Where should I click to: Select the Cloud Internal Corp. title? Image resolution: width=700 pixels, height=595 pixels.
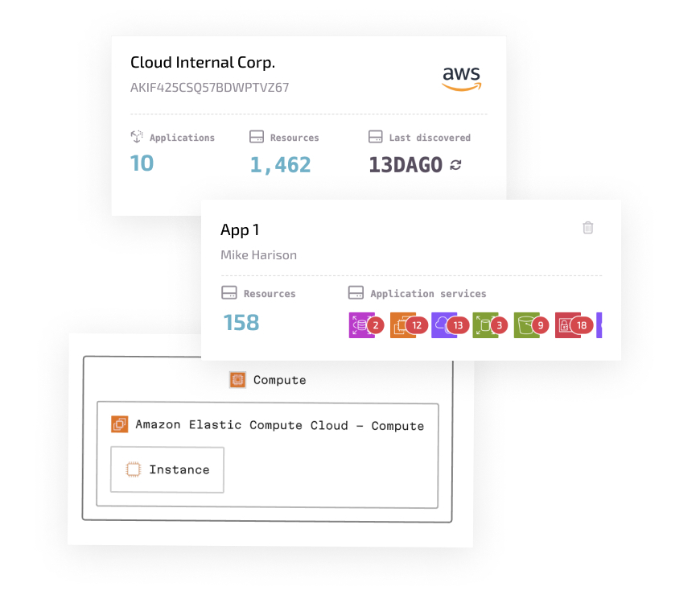tap(203, 62)
